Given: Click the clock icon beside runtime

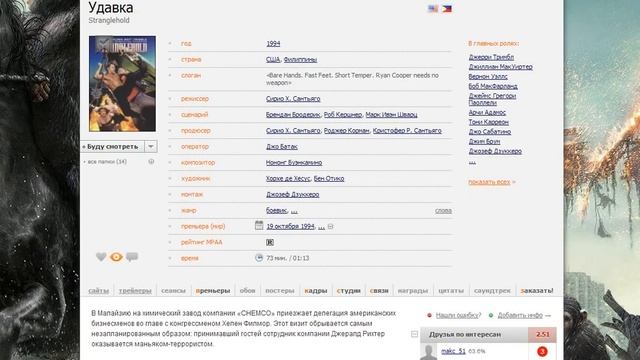Looking at the screenshot, I should tap(259, 258).
